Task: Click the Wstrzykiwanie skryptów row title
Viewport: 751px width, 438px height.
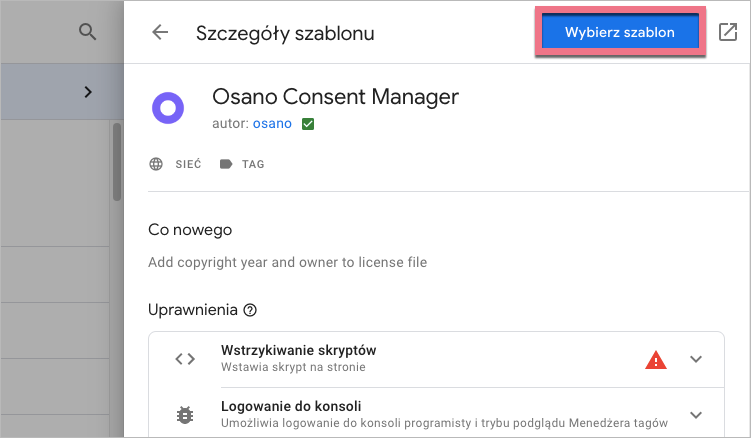Action: (x=298, y=350)
